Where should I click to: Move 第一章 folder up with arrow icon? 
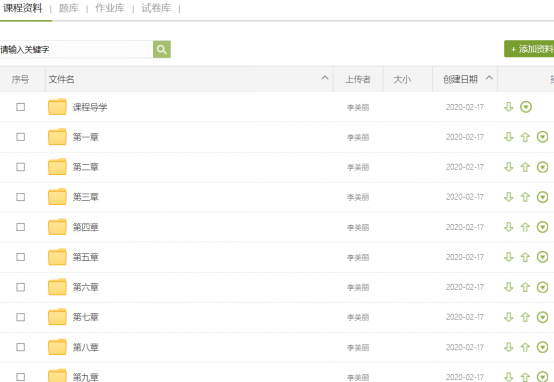(525, 137)
